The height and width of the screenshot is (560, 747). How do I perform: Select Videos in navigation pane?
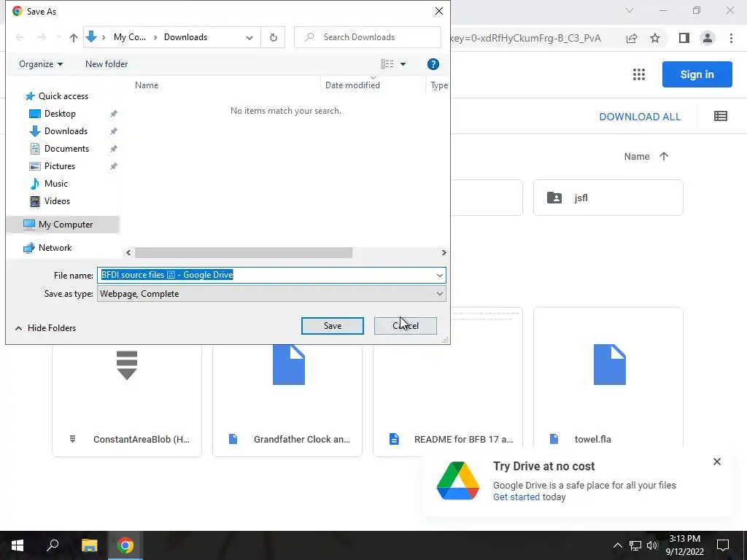click(57, 201)
